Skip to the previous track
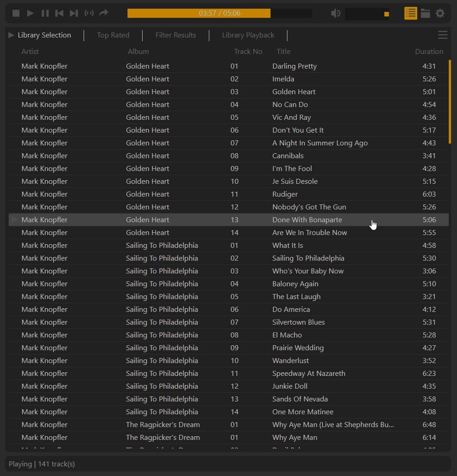Image resolution: width=457 pixels, height=476 pixels. pos(59,13)
